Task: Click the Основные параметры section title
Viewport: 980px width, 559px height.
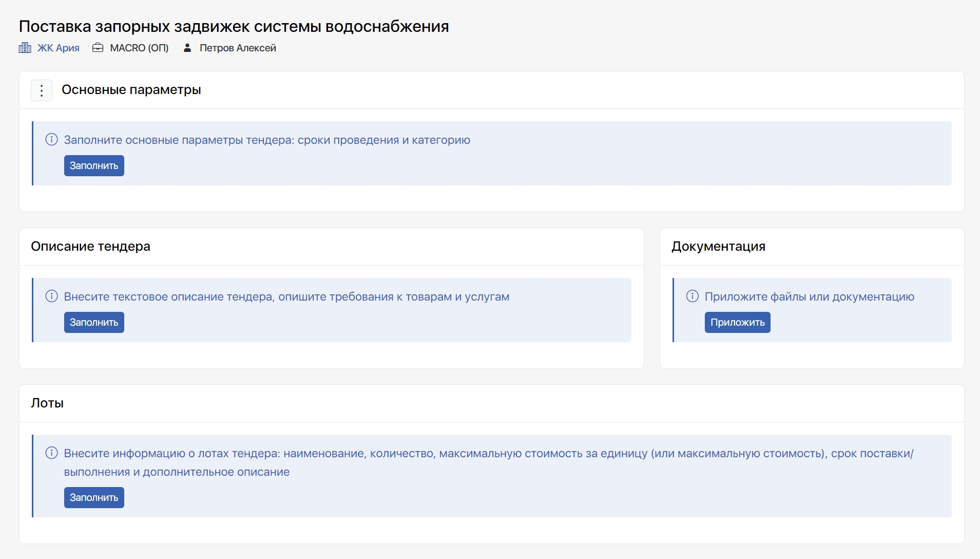Action: 131,90
